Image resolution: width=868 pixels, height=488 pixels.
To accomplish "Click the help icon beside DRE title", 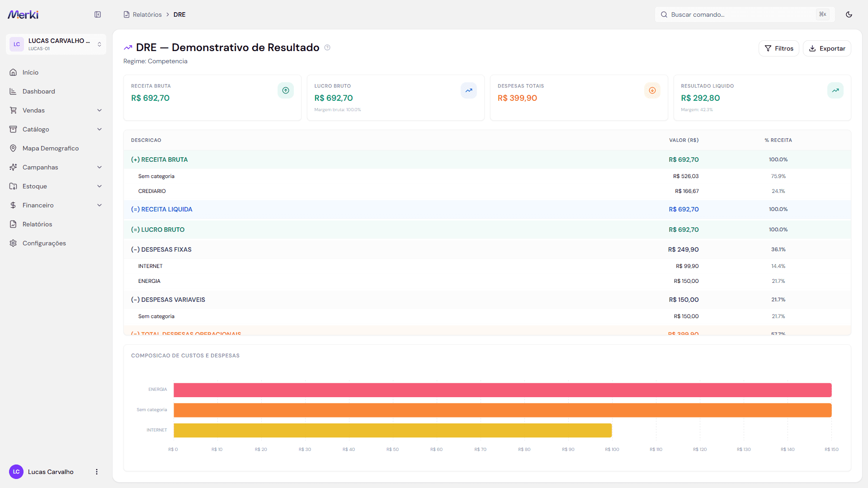I will (x=327, y=47).
